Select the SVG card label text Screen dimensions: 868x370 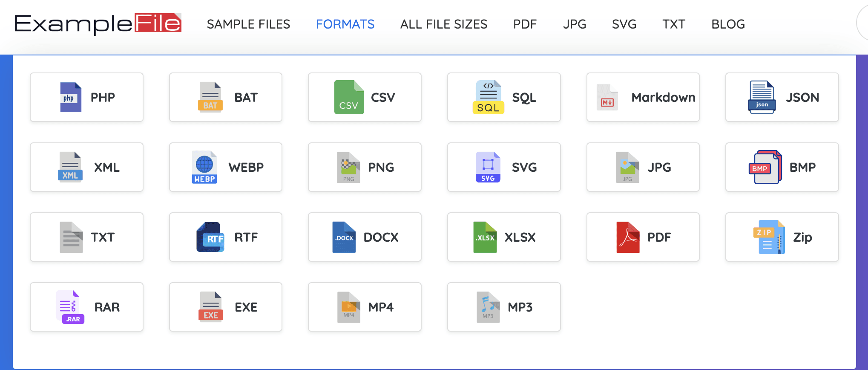(524, 167)
